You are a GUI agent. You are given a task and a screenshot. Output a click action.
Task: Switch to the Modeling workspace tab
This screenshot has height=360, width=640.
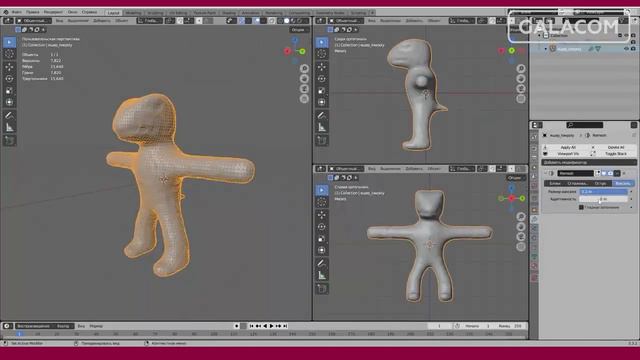[x=133, y=13]
